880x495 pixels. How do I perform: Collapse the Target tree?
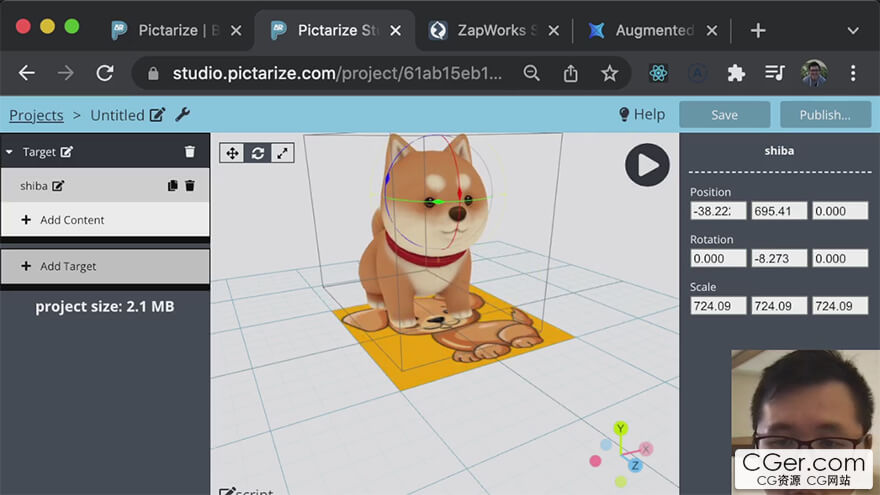pyautogui.click(x=9, y=152)
